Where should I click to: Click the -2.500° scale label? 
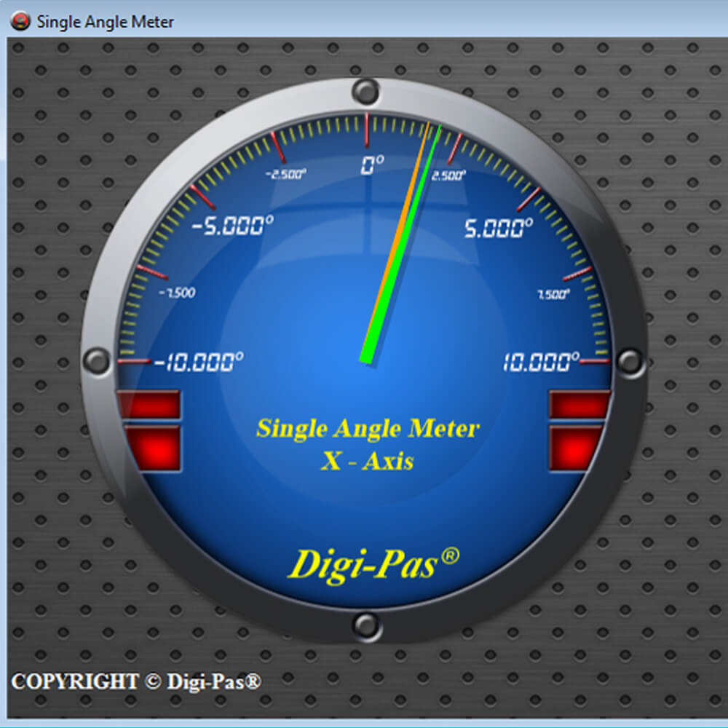(x=286, y=174)
